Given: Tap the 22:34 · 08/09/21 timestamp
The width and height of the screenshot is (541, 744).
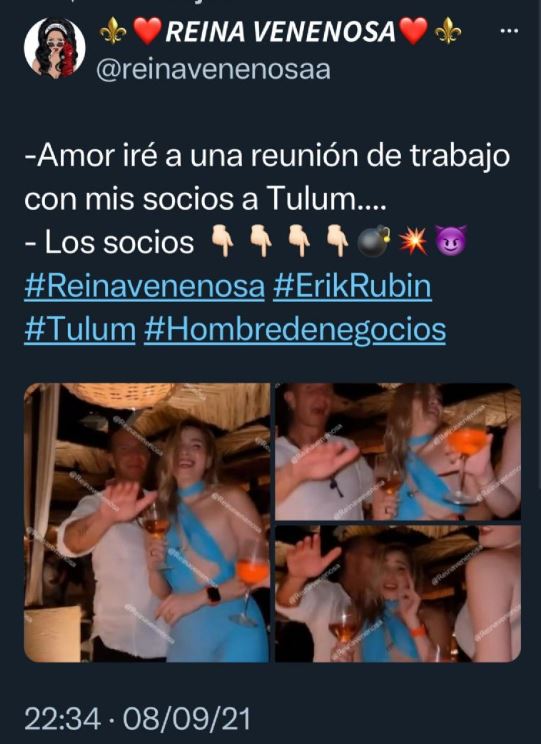Looking at the screenshot, I should pyautogui.click(x=137, y=719).
